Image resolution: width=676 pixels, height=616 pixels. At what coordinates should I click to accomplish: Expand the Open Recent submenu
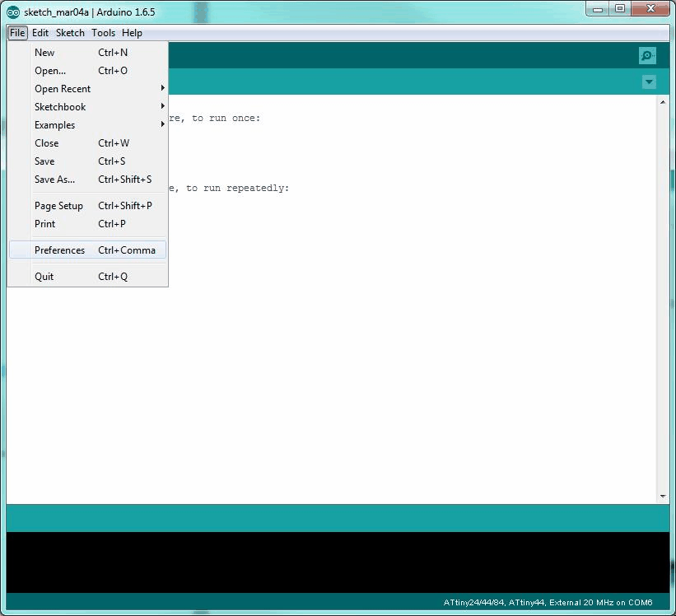[x=87, y=88]
